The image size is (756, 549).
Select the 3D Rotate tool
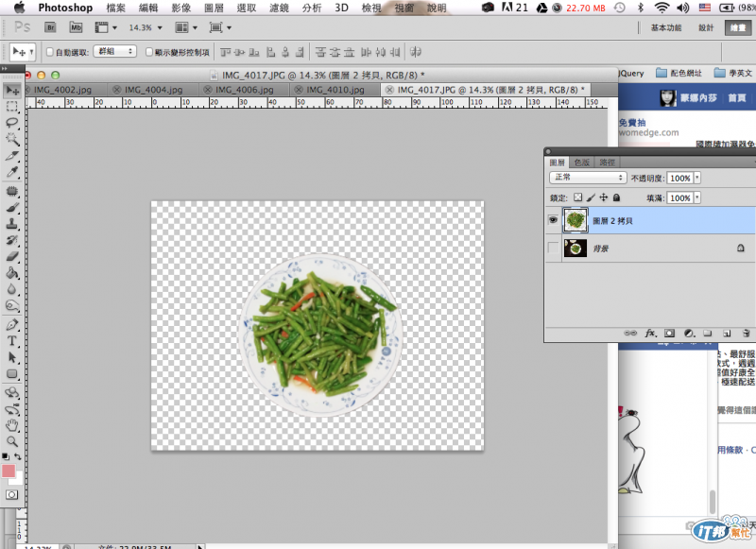tap(12, 392)
